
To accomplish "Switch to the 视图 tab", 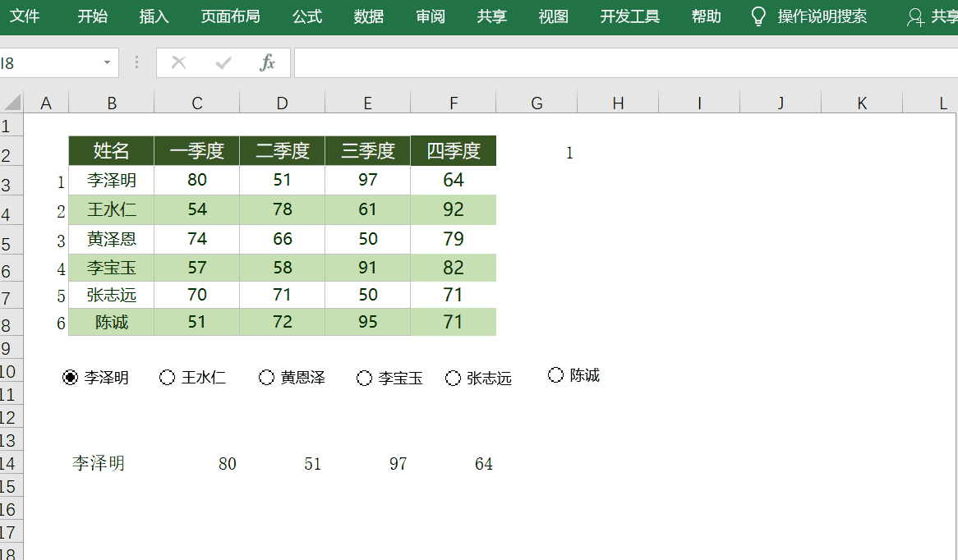I will (554, 16).
